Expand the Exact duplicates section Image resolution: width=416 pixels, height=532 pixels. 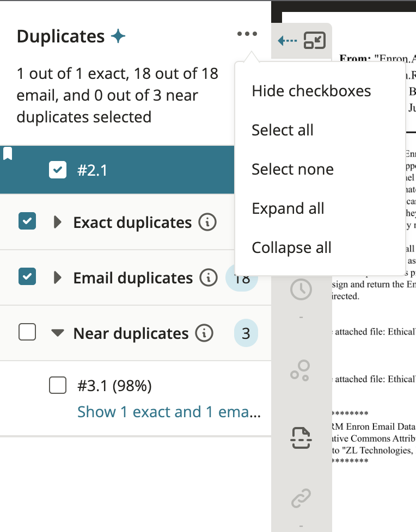57,222
